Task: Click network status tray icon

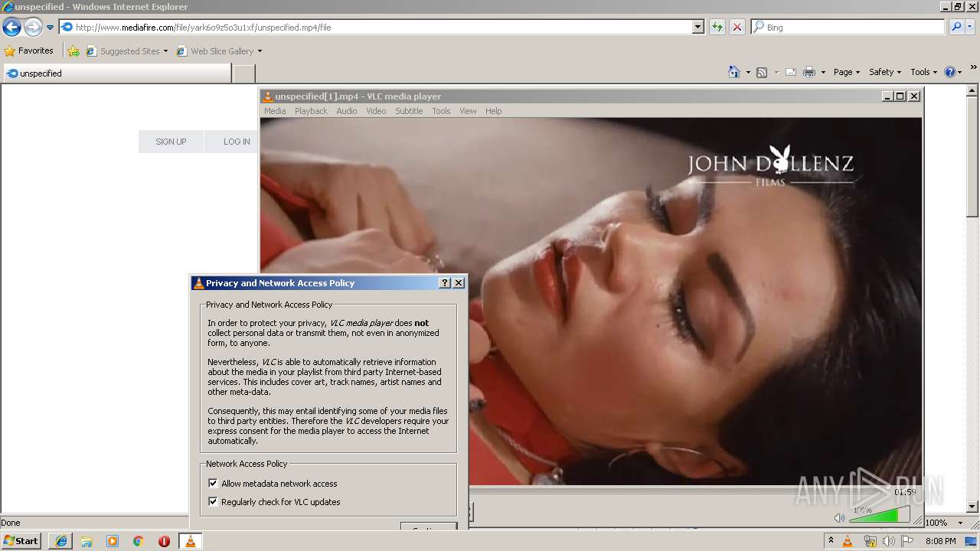Action: (870, 541)
